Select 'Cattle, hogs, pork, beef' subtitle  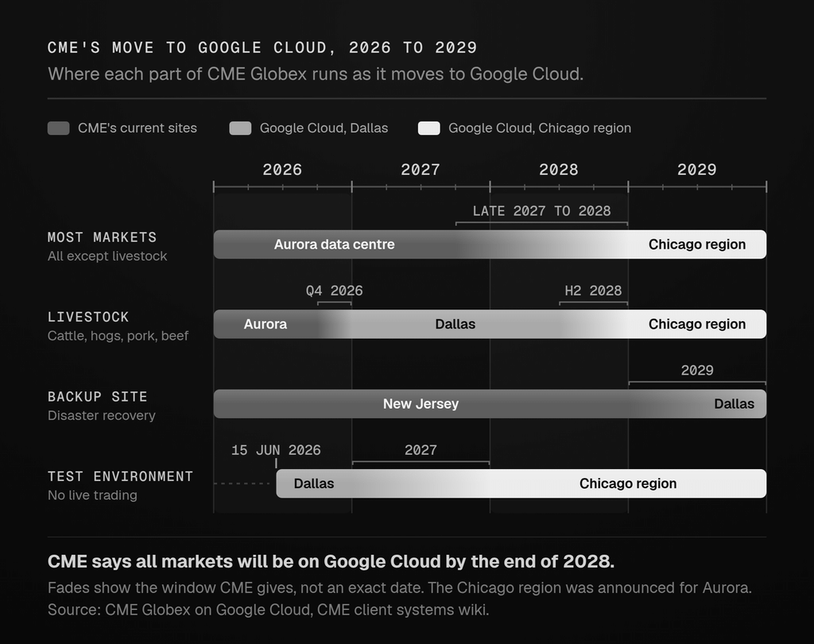pos(118,336)
